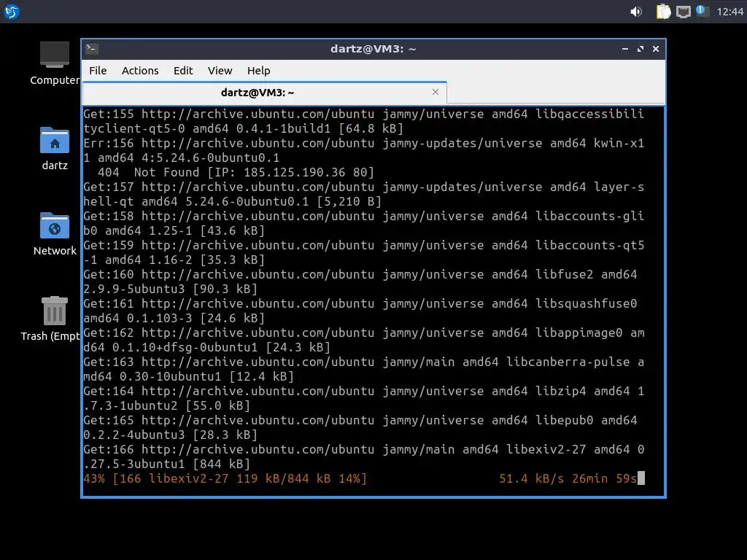Click the 12:44 panel clock
Viewport: 747px width, 560px height.
click(x=729, y=12)
